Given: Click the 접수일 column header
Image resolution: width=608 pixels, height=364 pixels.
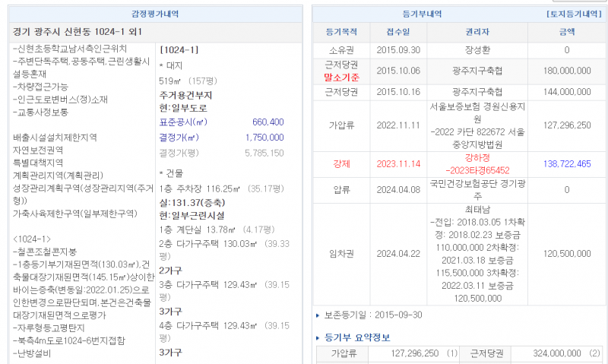Looking at the screenshot, I should click(x=396, y=32).
